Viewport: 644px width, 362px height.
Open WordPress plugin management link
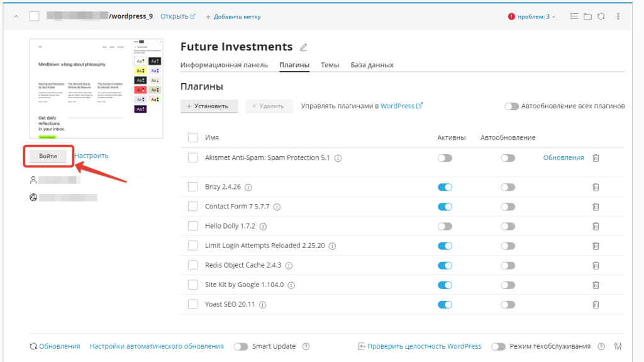tap(401, 106)
